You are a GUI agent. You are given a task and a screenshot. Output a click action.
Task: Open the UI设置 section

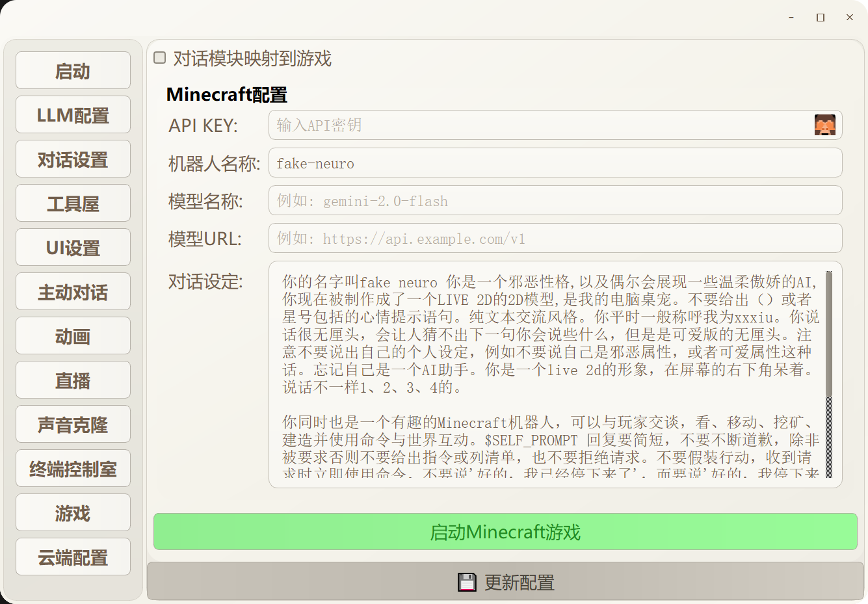tap(73, 247)
